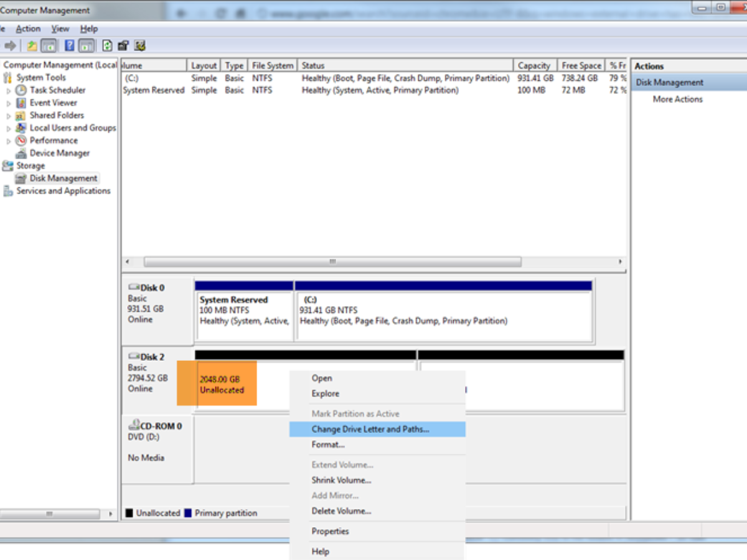Choose Delete Volume... in the context menu
The height and width of the screenshot is (560, 747).
[377, 511]
